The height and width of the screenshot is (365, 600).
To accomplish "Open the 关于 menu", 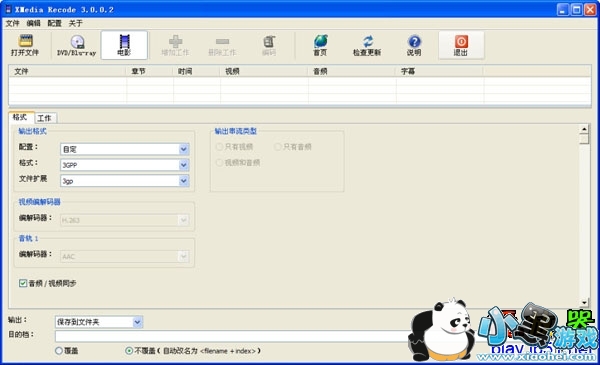I will 76,23.
